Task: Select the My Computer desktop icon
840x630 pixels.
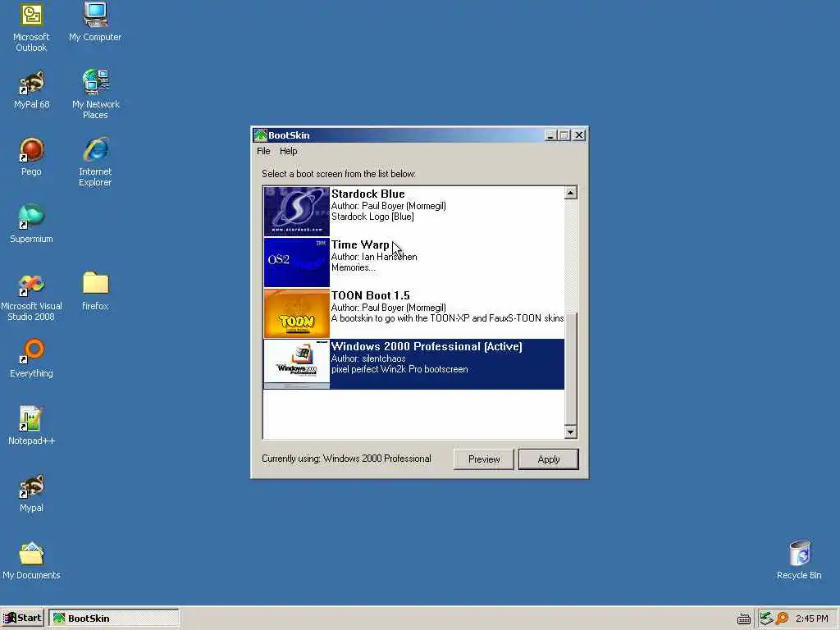Action: pos(95,22)
